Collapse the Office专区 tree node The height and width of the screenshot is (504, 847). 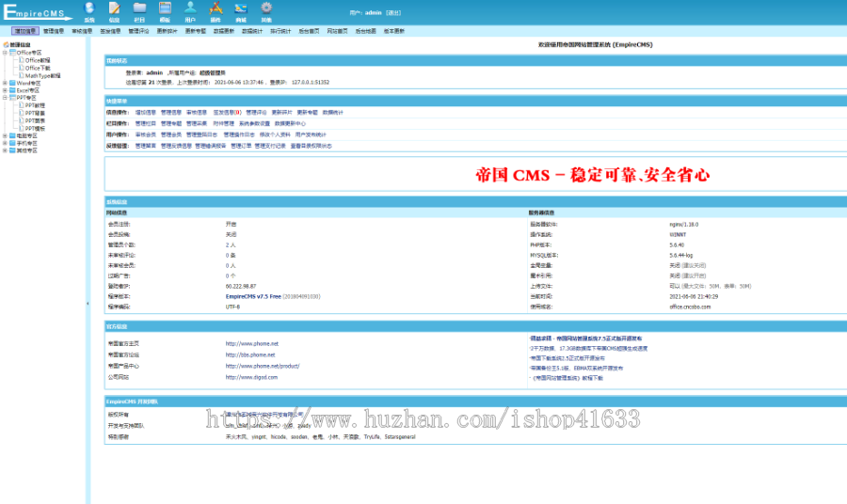click(x=5, y=53)
